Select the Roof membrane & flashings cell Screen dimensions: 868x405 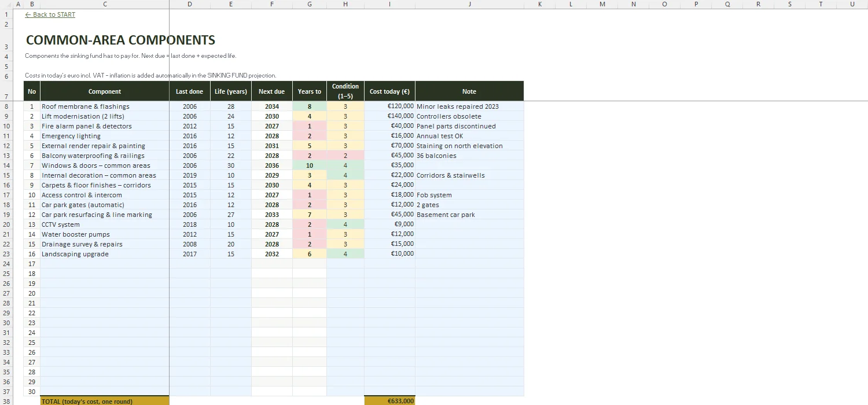105,106
